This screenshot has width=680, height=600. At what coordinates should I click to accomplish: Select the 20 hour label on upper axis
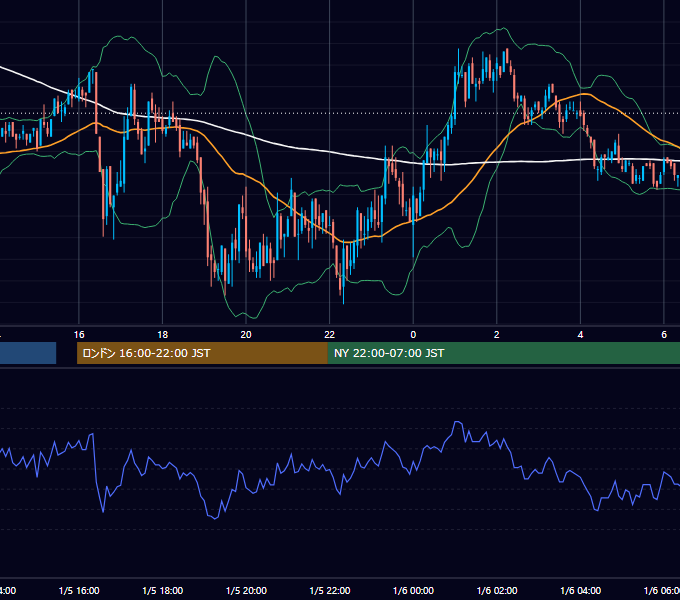tap(246, 335)
